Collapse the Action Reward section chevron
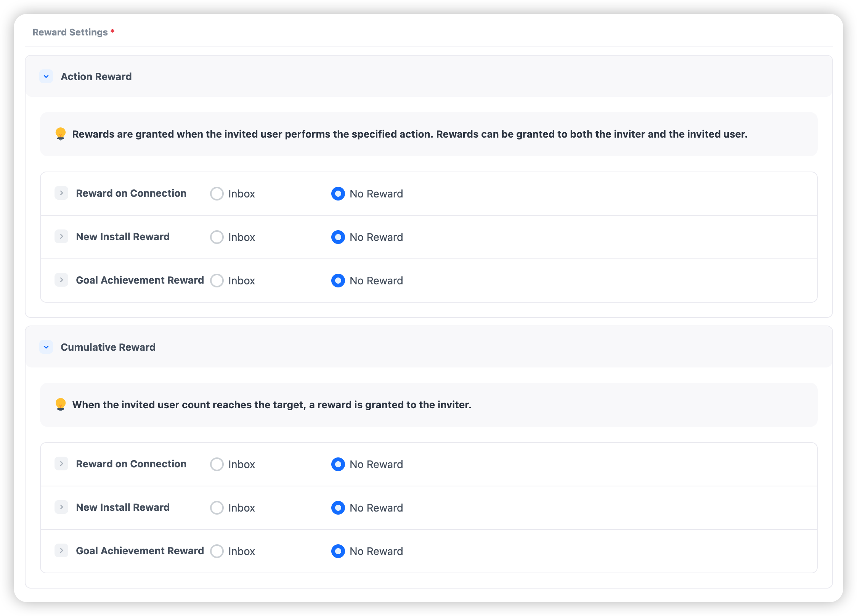 pos(46,77)
